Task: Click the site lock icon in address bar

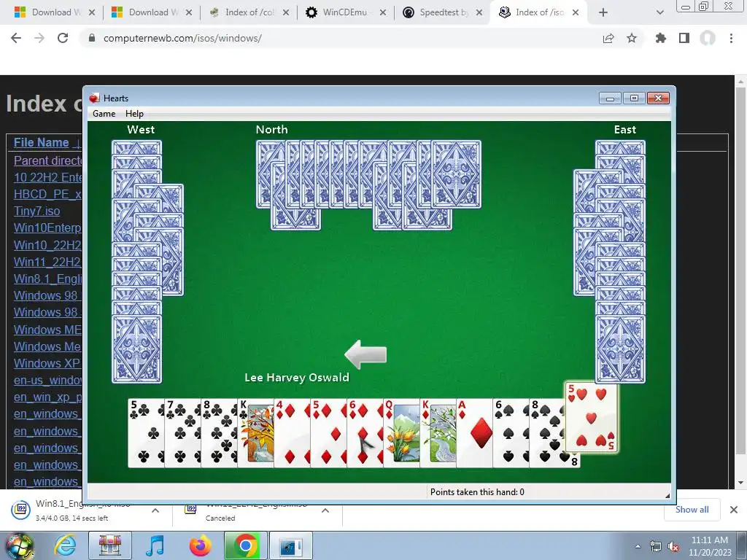Action: point(91,38)
